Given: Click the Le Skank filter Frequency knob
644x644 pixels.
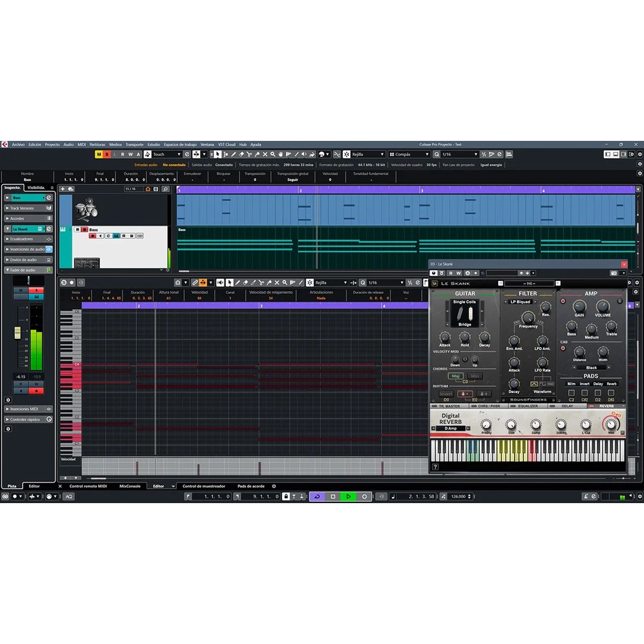Looking at the screenshot, I should click(528, 318).
